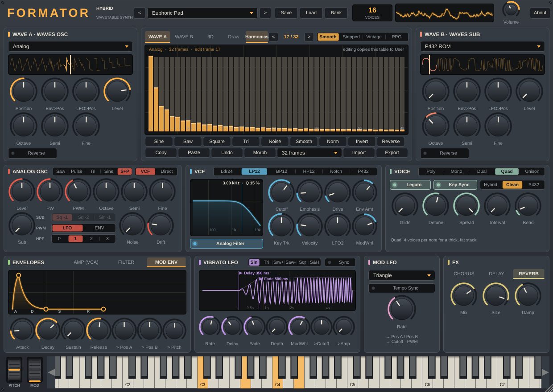The height and width of the screenshot is (392, 553).
Task: Click the Wave A Position knob
Action: 24,91
